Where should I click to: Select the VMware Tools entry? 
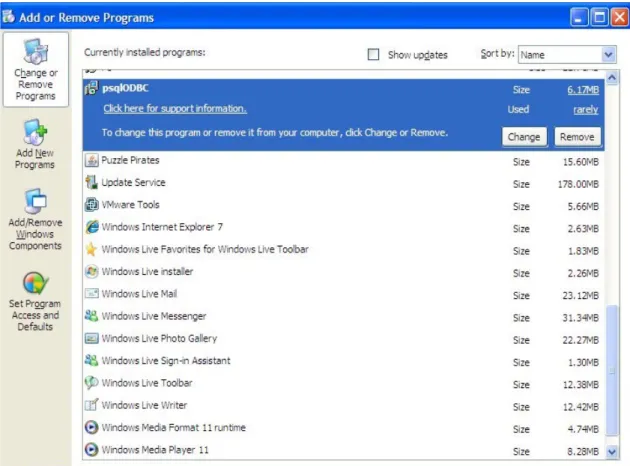click(x=344, y=205)
